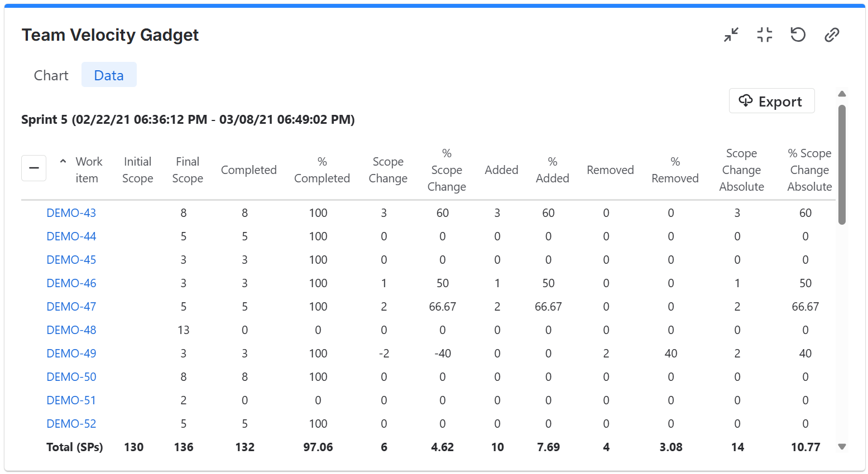Sort by the % Scope Change column header

pos(446,170)
